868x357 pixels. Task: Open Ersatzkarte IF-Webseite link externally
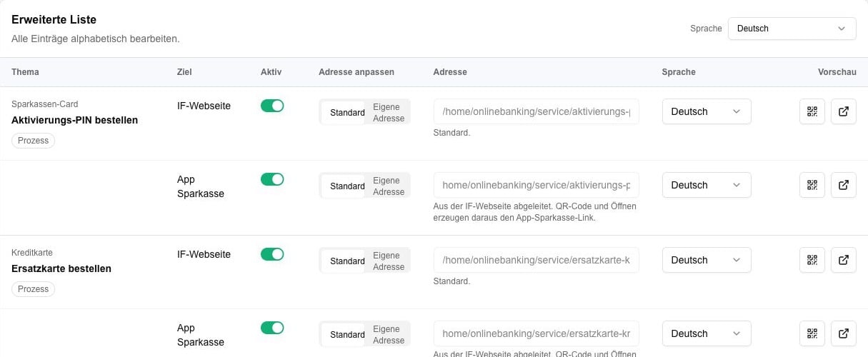click(x=844, y=260)
